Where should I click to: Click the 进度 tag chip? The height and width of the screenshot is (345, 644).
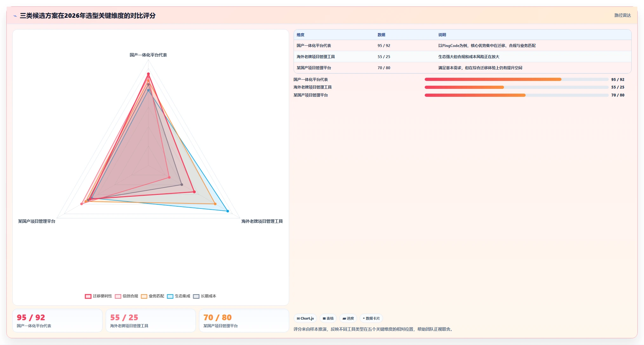coord(348,318)
